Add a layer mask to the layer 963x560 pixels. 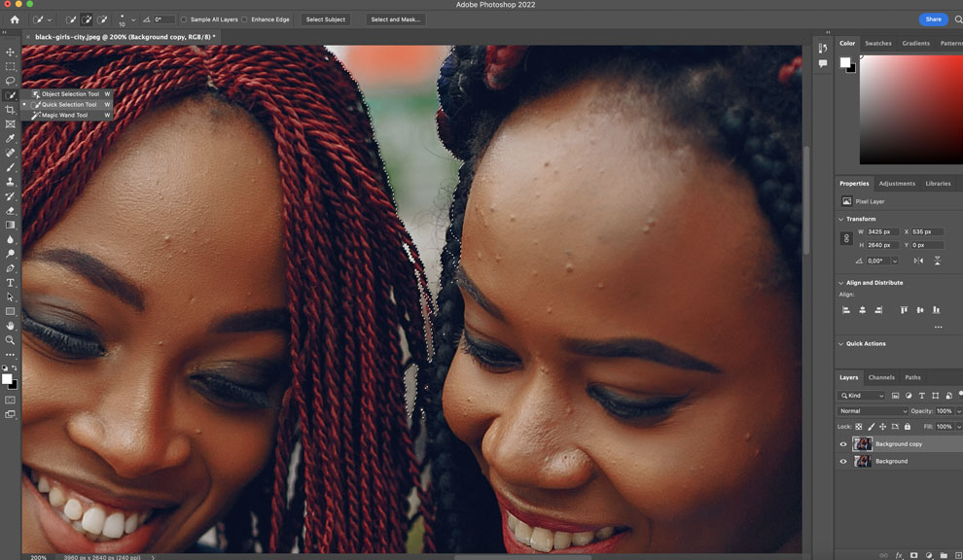[x=914, y=554]
